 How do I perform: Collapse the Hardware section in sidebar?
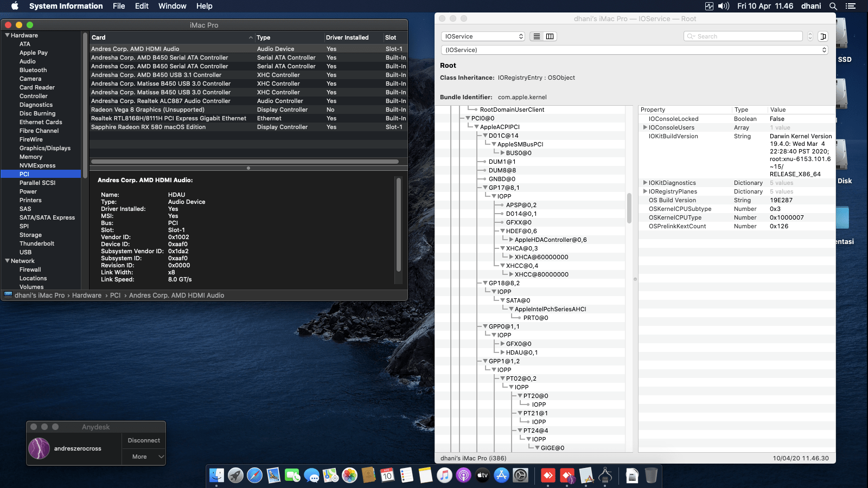(7, 35)
